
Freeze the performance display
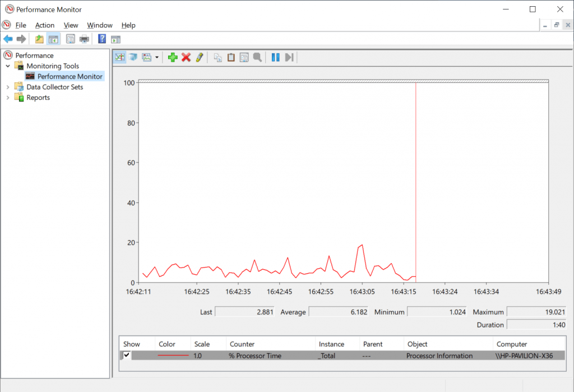click(x=275, y=57)
